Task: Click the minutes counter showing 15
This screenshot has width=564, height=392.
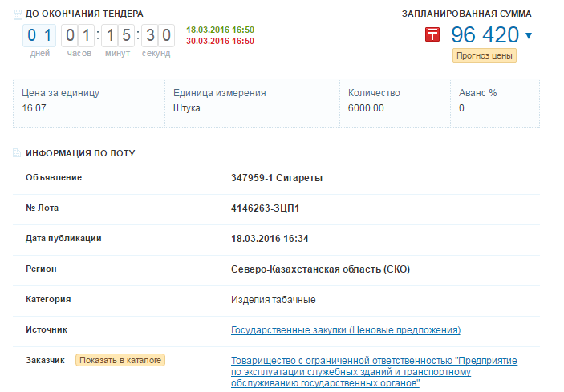Action: pos(117,36)
